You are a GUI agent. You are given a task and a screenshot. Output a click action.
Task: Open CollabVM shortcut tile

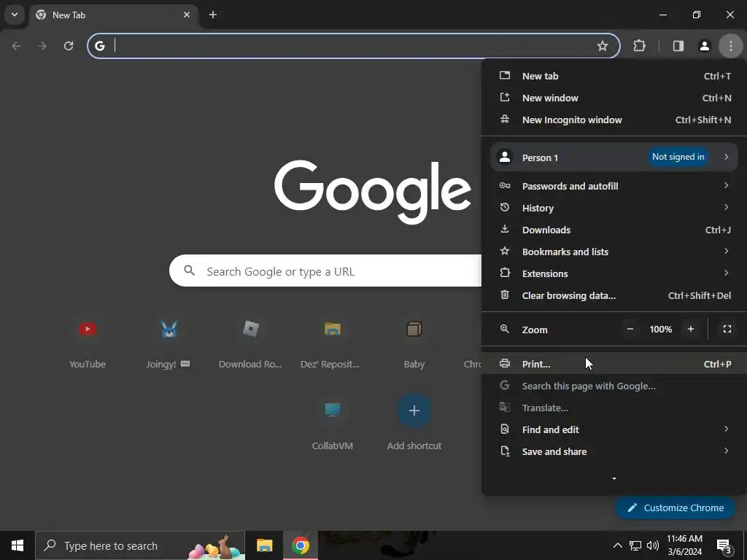[x=332, y=425]
